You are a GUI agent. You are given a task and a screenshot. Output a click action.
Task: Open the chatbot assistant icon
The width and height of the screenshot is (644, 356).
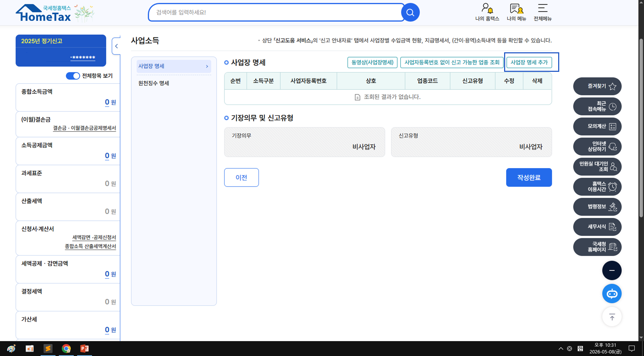(612, 294)
